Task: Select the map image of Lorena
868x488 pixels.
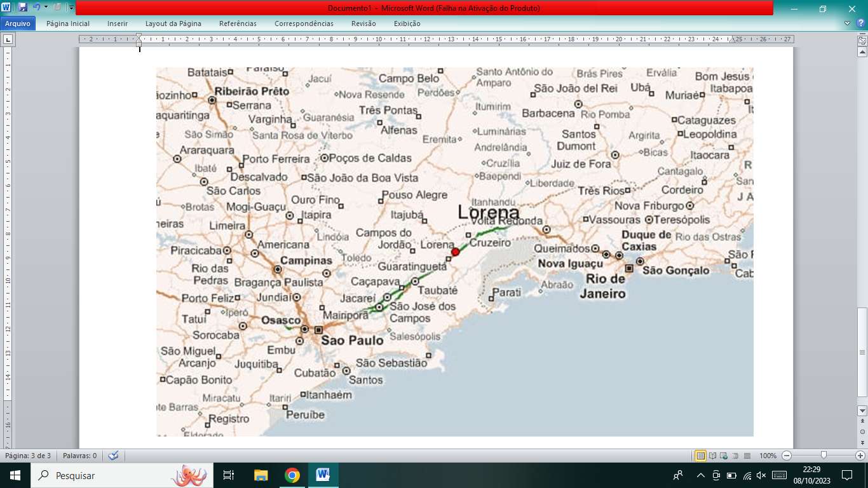Action: pos(455,252)
